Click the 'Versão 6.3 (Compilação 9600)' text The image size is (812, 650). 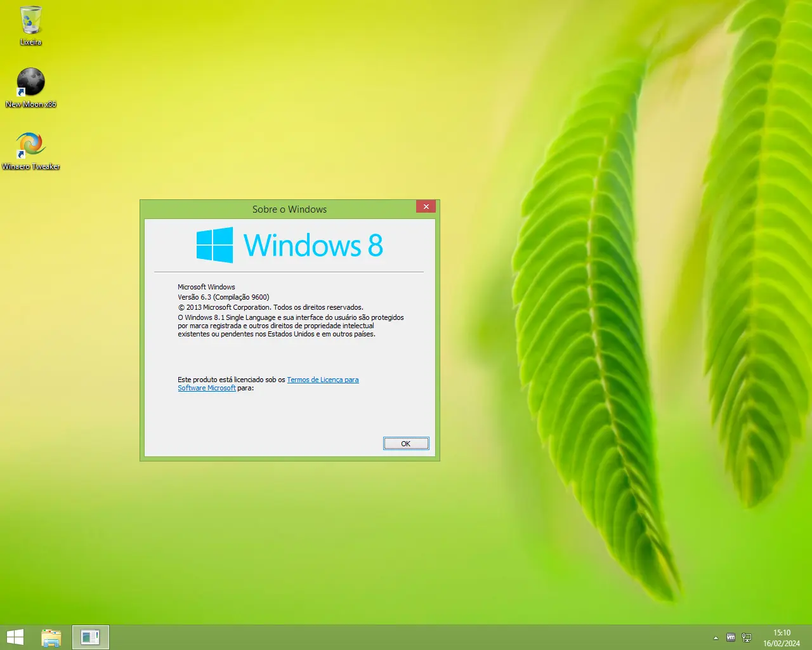tap(223, 297)
